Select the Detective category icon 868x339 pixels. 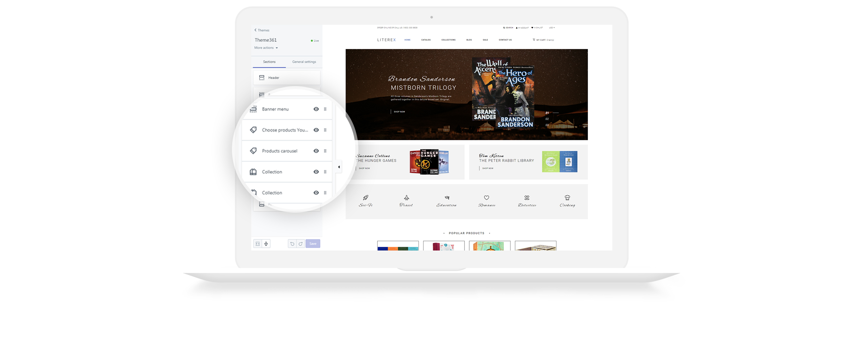[527, 198]
